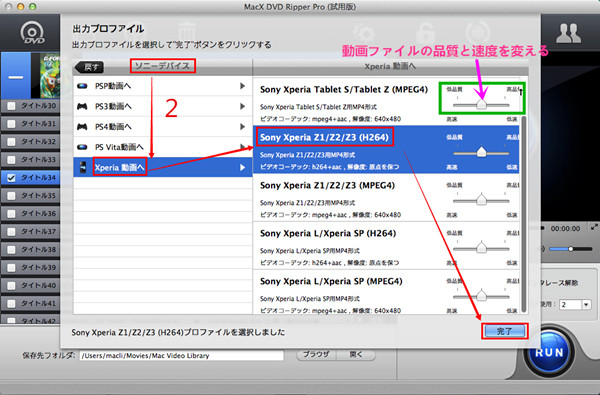Go back with the 戻す button

(90, 67)
